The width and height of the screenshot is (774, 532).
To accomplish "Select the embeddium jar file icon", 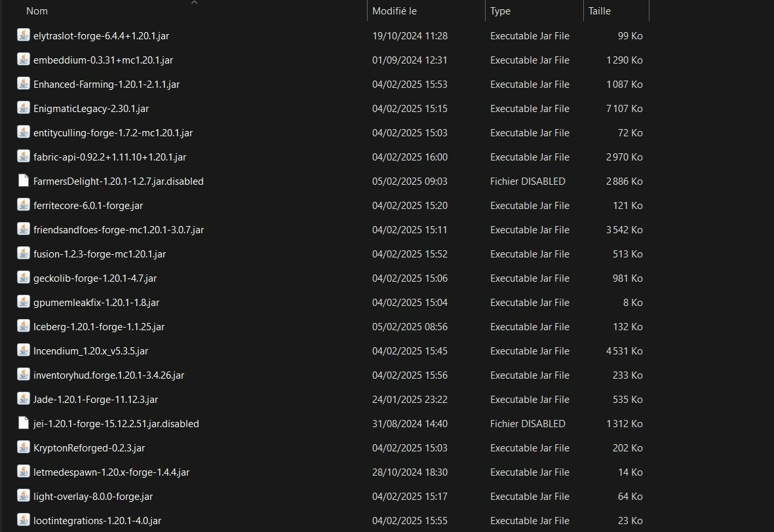I will click(23, 59).
